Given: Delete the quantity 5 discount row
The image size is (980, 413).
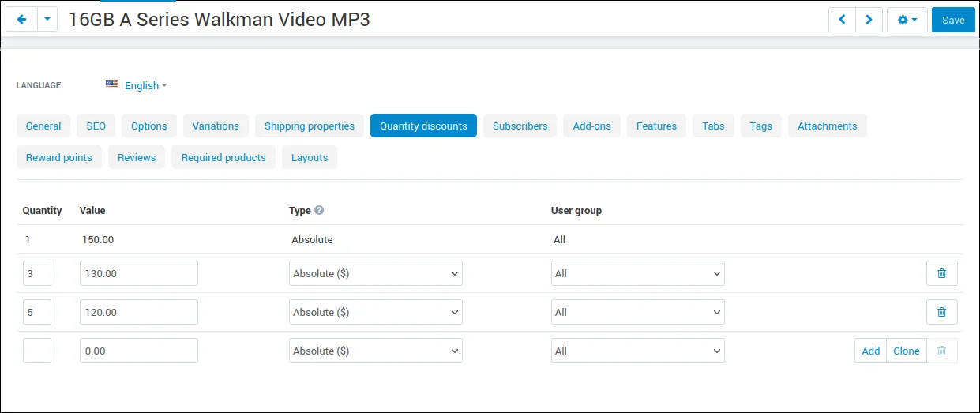Looking at the screenshot, I should coord(941,312).
